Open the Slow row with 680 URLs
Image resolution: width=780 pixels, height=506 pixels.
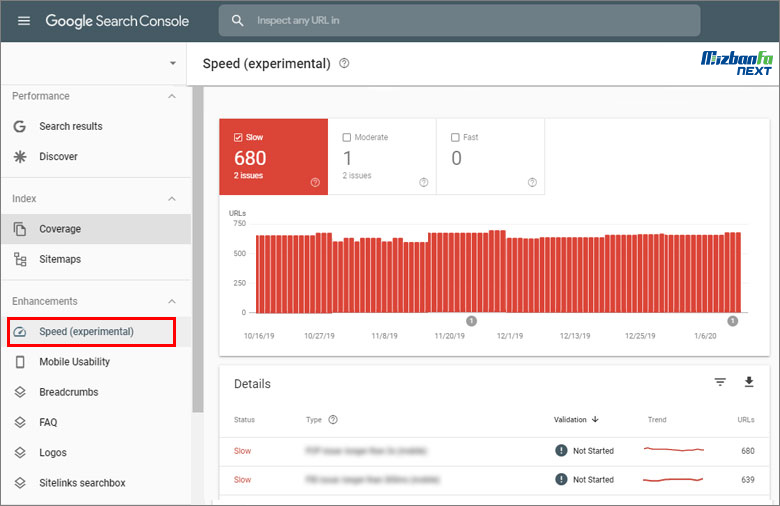(x=494, y=451)
